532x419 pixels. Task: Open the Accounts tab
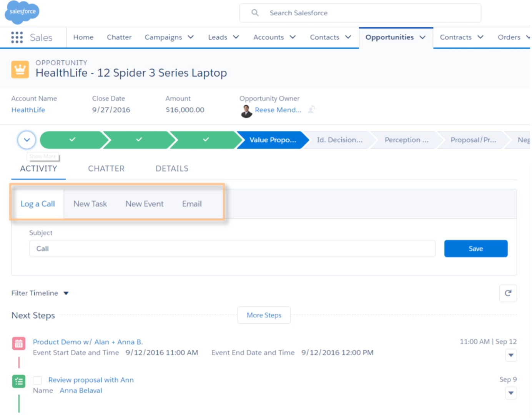coord(268,37)
